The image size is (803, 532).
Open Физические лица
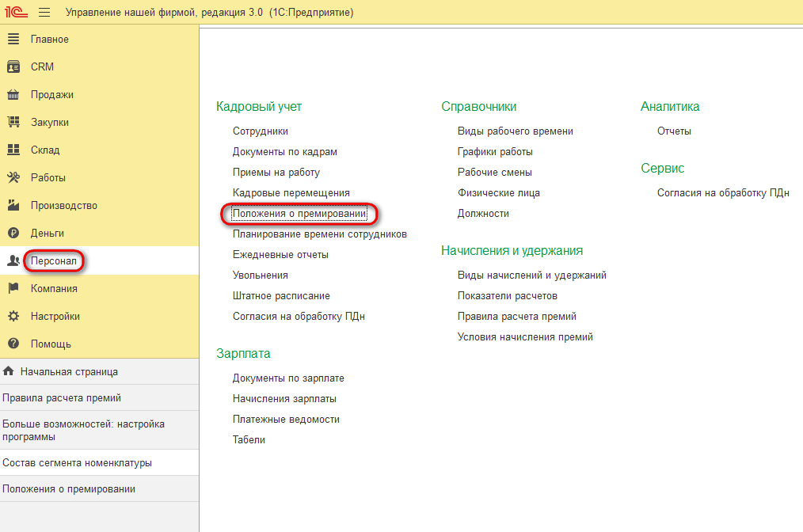(x=498, y=193)
